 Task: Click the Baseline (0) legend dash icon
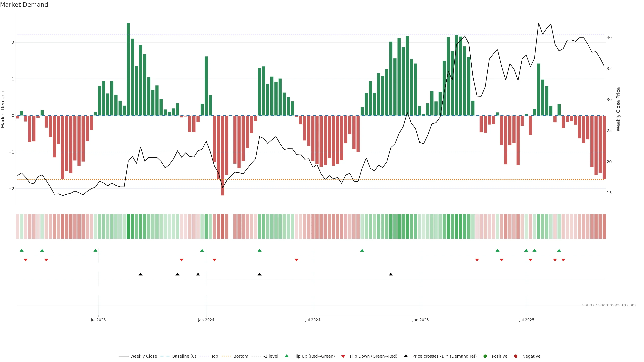[x=165, y=356]
